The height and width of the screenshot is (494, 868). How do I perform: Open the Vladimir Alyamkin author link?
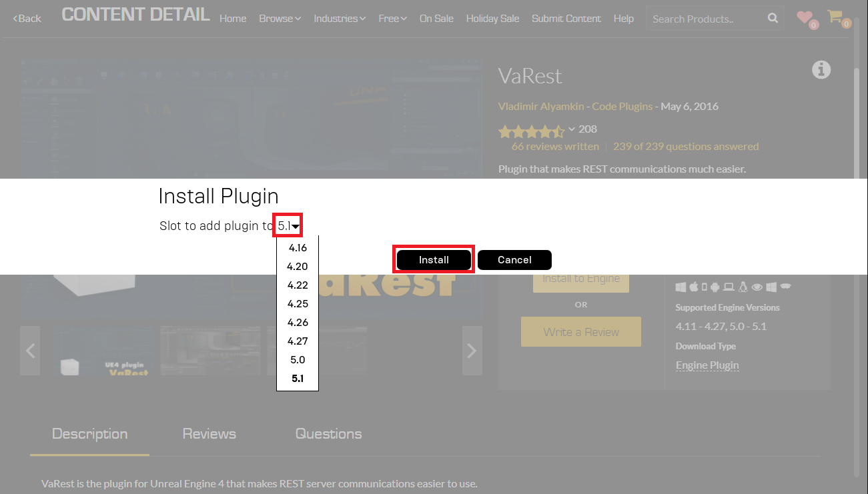coord(540,106)
